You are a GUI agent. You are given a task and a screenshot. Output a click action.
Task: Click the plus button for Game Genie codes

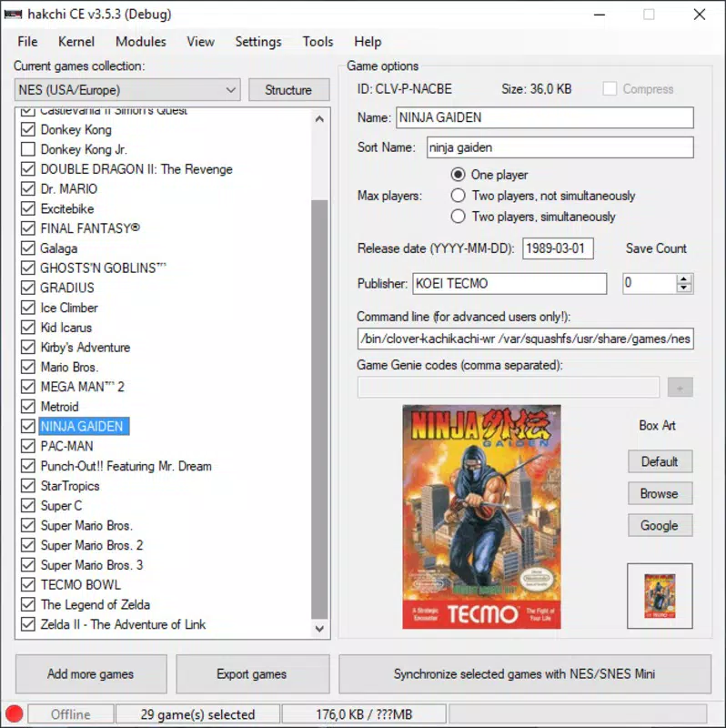pyautogui.click(x=680, y=388)
